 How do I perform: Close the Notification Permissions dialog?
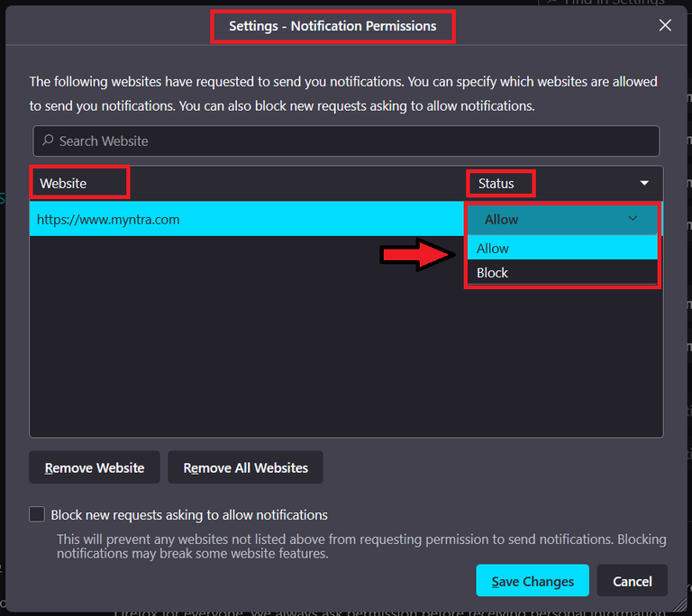665,25
